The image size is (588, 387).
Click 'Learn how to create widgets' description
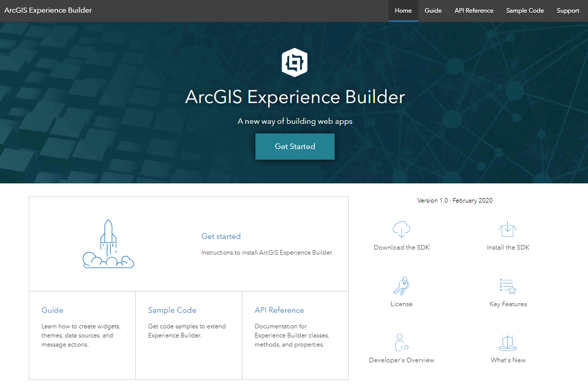81,335
